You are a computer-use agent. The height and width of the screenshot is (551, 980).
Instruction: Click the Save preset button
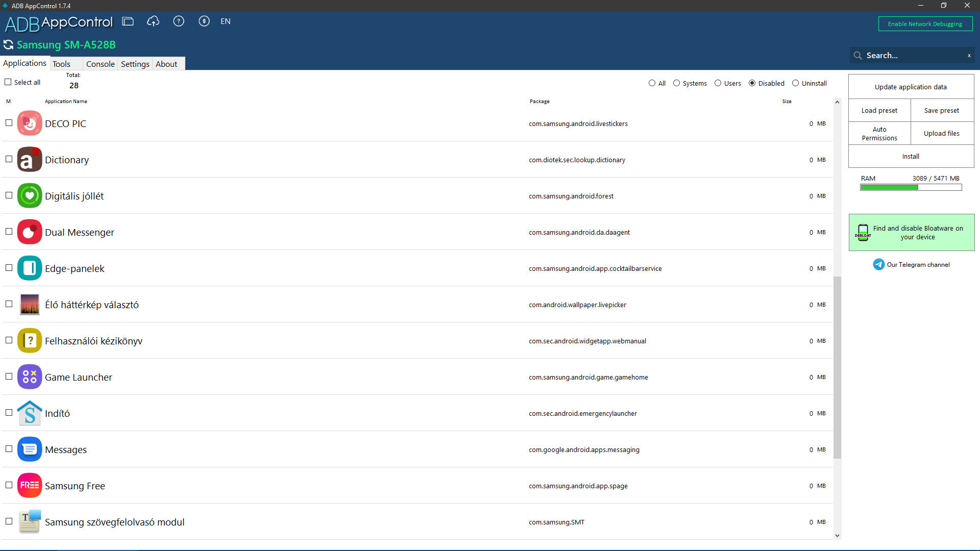point(942,110)
